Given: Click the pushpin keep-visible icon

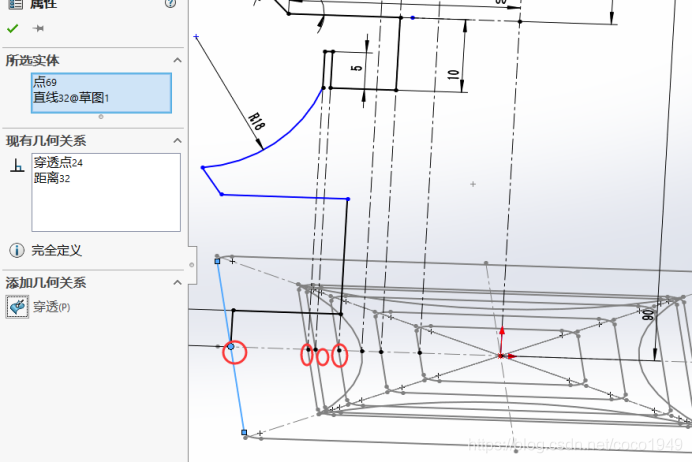Looking at the screenshot, I should click(x=38, y=29).
